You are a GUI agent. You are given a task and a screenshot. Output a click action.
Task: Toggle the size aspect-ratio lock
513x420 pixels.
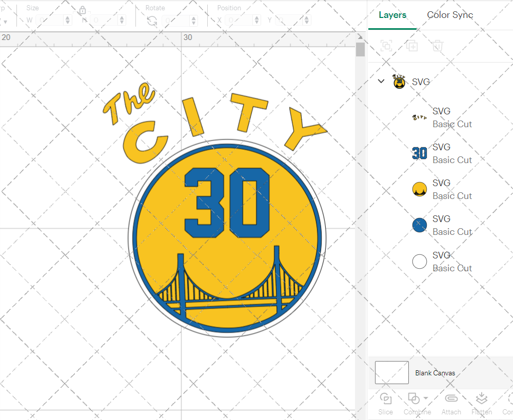(x=83, y=10)
